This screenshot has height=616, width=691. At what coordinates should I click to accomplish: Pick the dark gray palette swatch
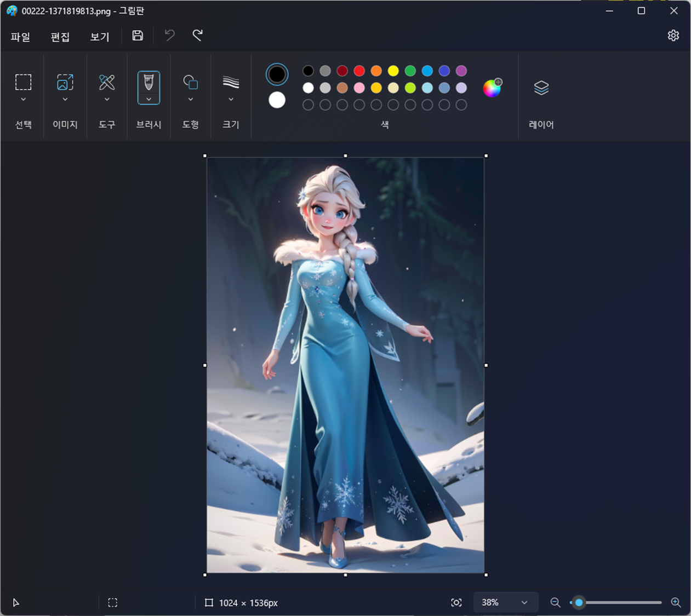(x=325, y=71)
